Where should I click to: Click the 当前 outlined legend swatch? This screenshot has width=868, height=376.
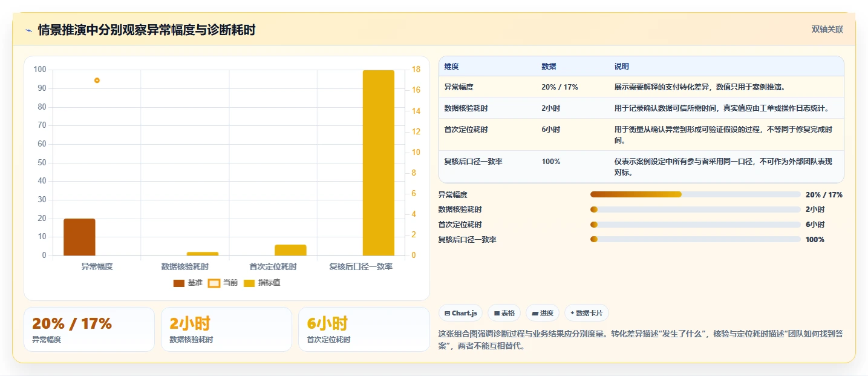tap(214, 283)
